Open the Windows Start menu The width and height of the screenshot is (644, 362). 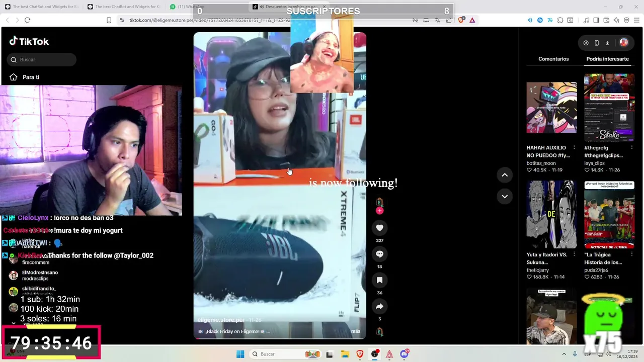(x=240, y=354)
